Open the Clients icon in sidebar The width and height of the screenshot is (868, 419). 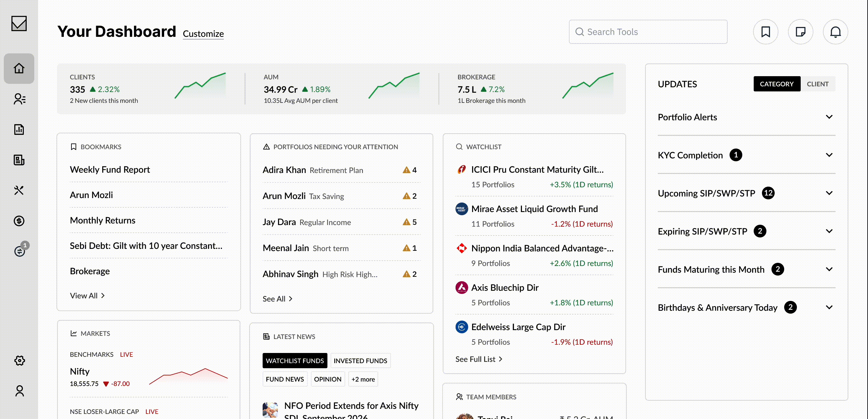19,99
